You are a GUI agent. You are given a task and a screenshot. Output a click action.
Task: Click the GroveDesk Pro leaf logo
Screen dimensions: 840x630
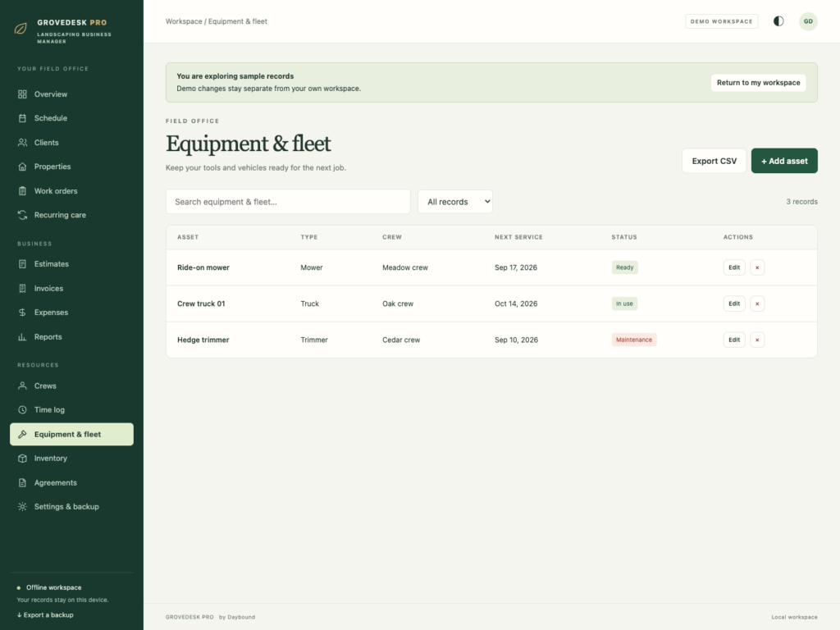pos(21,29)
